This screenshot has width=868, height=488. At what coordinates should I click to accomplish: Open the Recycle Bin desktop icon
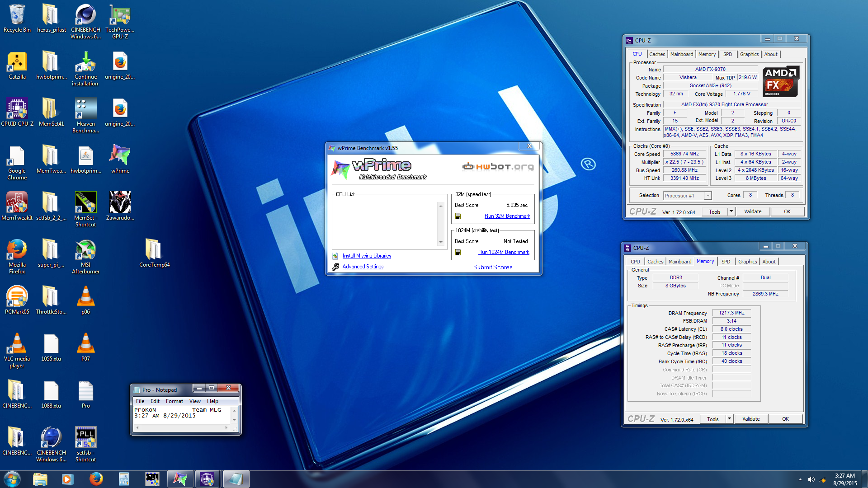pyautogui.click(x=17, y=19)
